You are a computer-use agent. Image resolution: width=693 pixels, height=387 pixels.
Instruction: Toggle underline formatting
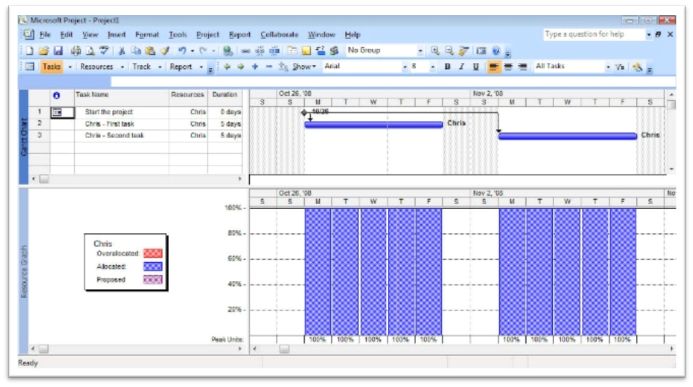click(x=476, y=67)
